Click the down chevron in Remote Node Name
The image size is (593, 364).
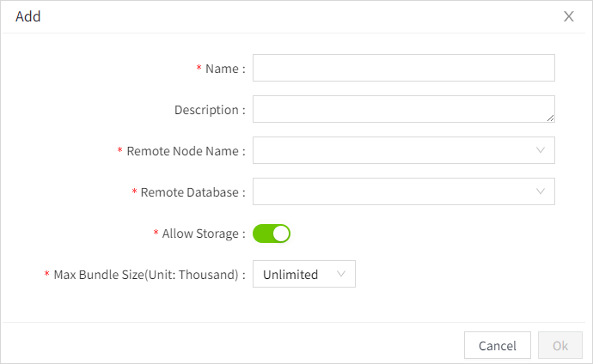tap(541, 150)
